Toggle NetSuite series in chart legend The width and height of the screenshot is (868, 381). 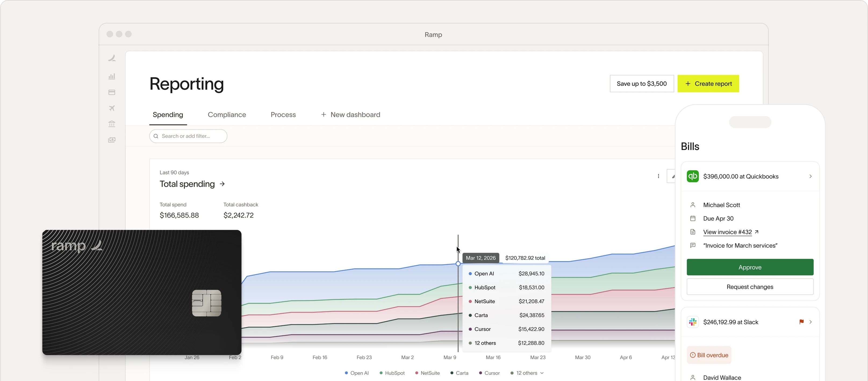(427, 373)
